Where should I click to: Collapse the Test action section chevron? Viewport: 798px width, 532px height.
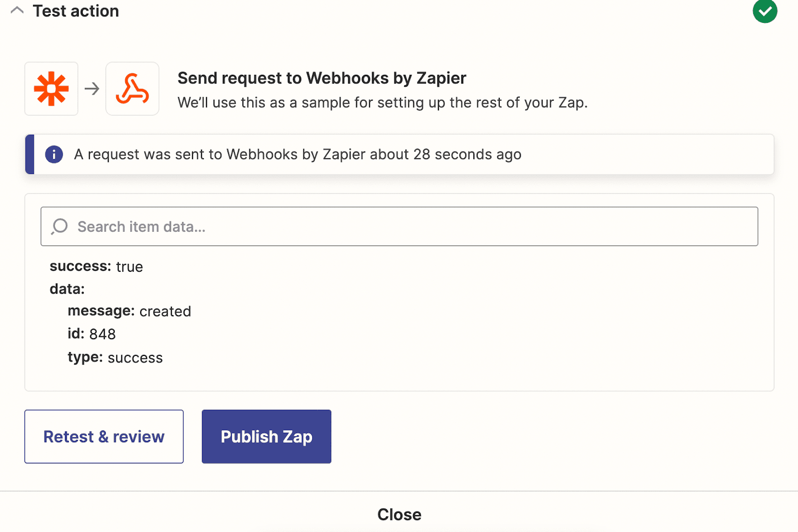pyautogui.click(x=17, y=10)
